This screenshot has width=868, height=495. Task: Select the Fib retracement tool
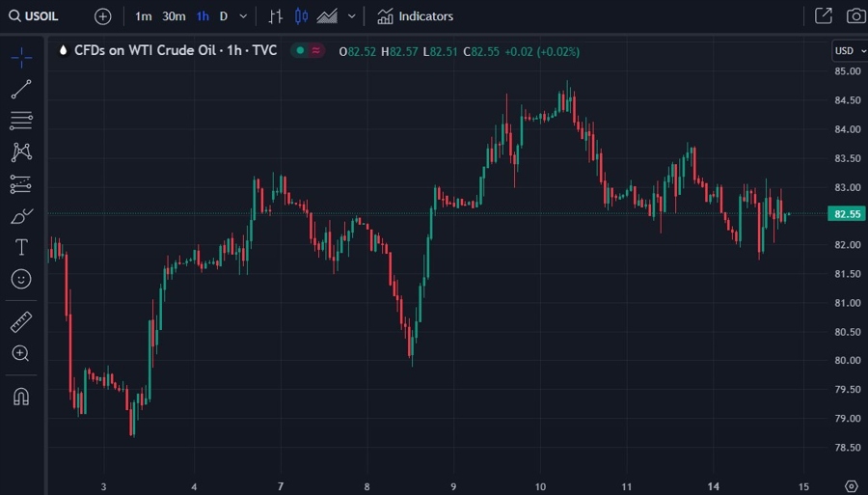(x=21, y=121)
